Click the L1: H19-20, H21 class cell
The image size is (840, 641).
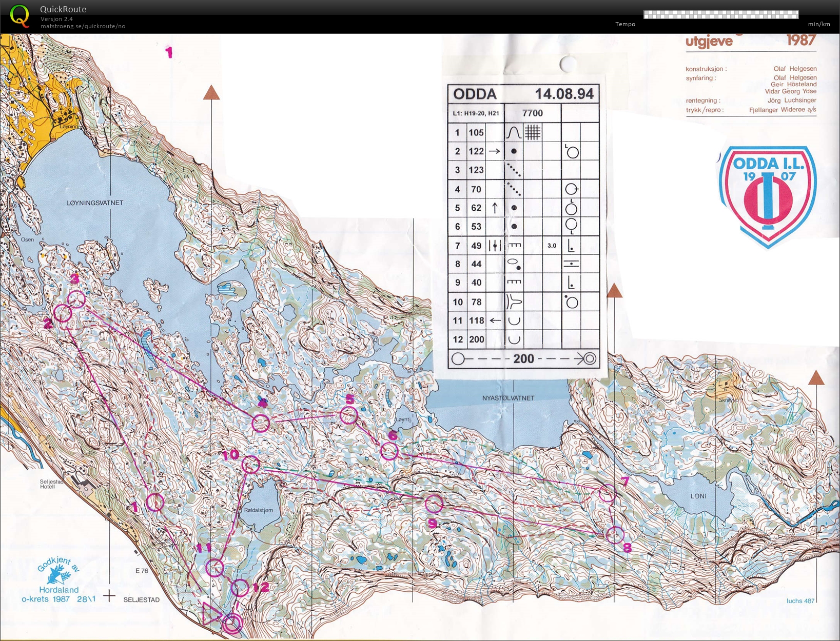point(476,113)
